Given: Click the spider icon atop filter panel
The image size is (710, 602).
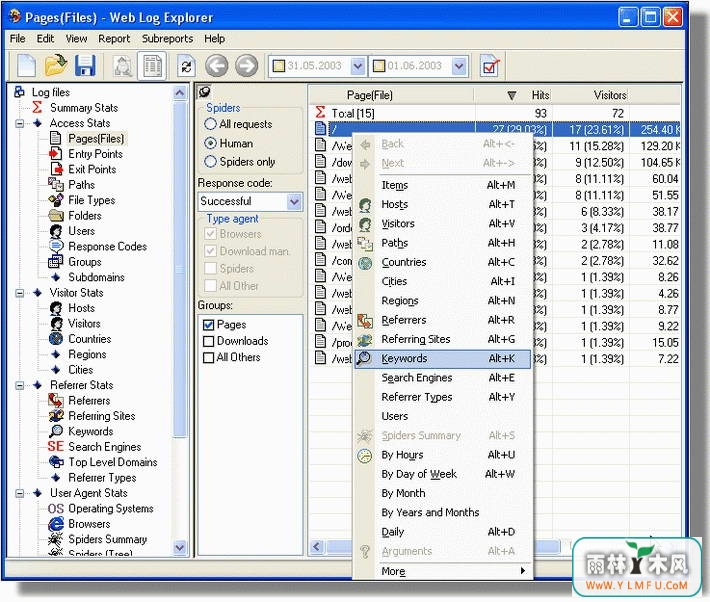Looking at the screenshot, I should 204,92.
